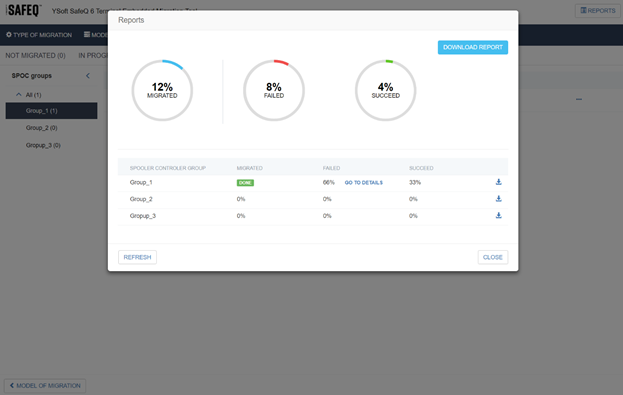Collapse the SPOC groups side panel
The height and width of the screenshot is (395, 623).
coord(88,76)
